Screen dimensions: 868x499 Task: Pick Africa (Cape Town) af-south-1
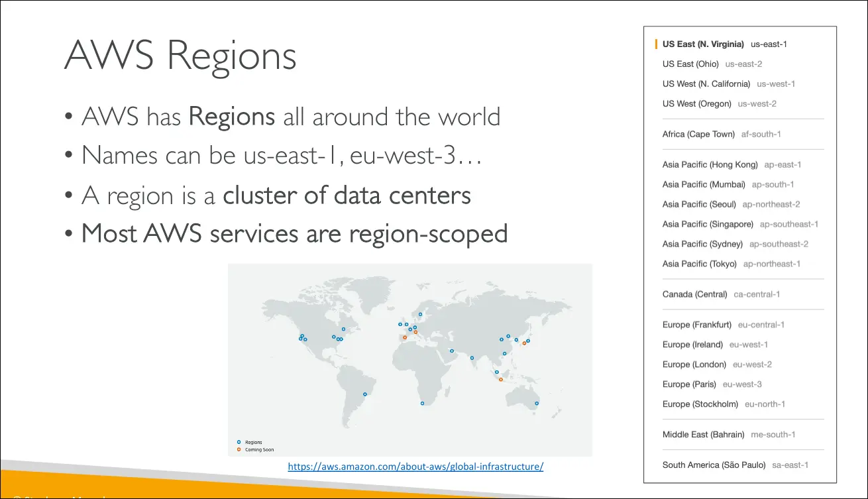(x=721, y=135)
